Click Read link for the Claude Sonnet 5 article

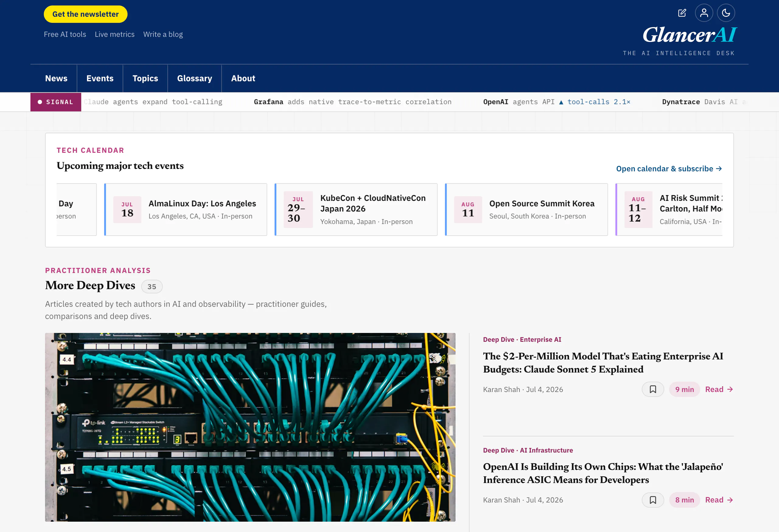click(719, 389)
